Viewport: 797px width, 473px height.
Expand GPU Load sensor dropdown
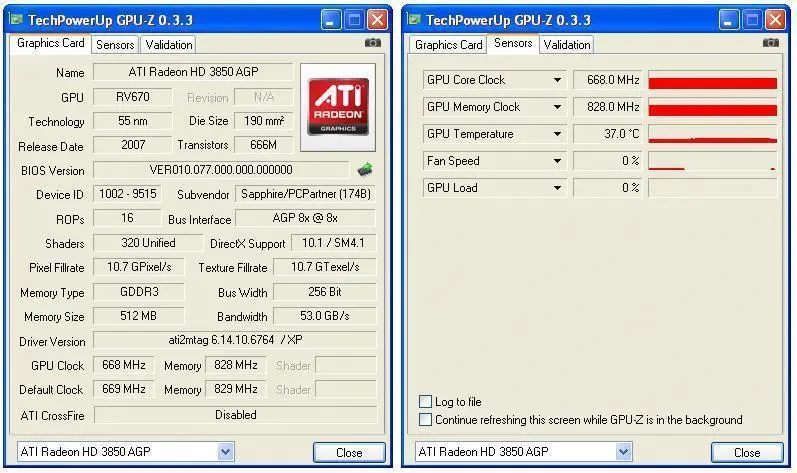(558, 187)
